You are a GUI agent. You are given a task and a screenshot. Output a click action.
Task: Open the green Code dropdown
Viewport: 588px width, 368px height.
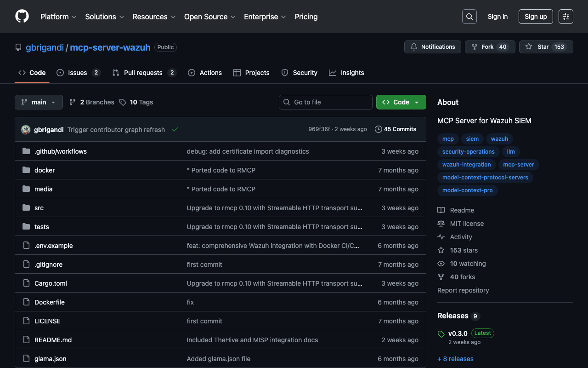pyautogui.click(x=401, y=102)
